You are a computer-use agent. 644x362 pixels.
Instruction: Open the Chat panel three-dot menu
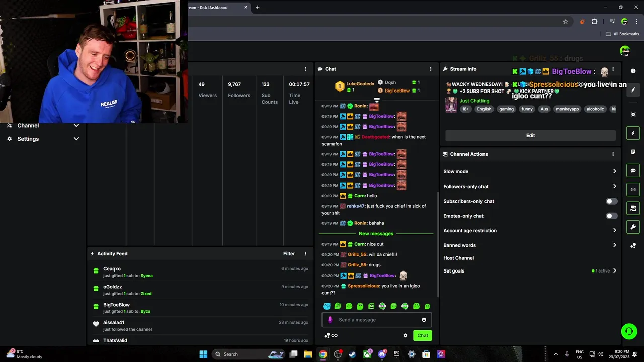pos(430,69)
